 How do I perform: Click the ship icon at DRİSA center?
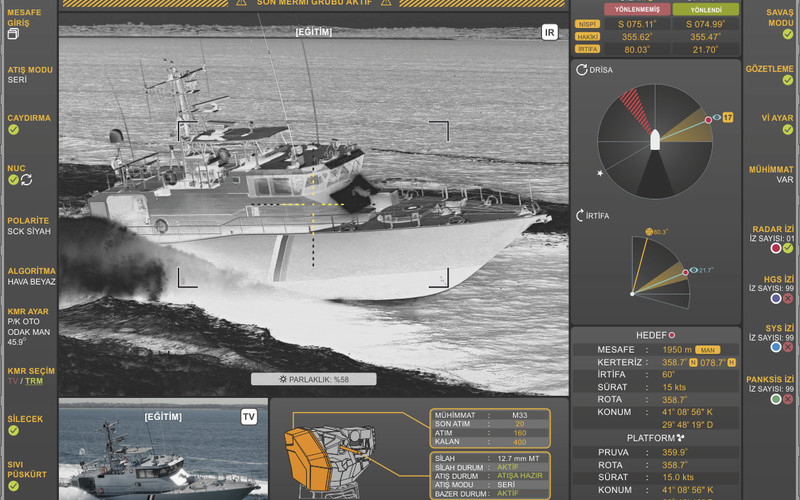655,139
